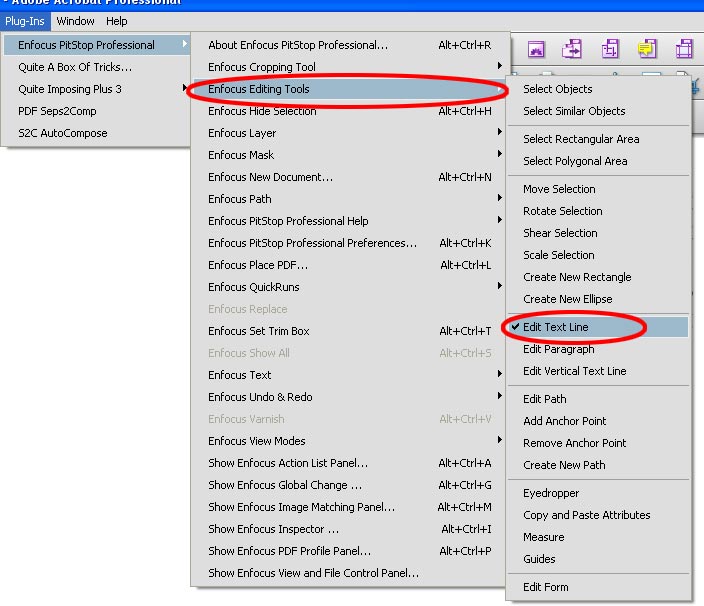Choose PDF Seps2Comp plug-in

click(97, 111)
